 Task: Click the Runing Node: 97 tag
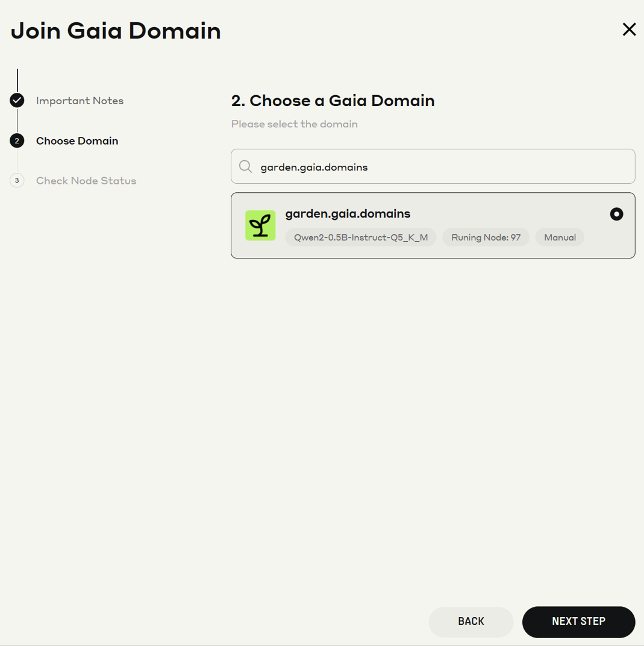tap(486, 237)
